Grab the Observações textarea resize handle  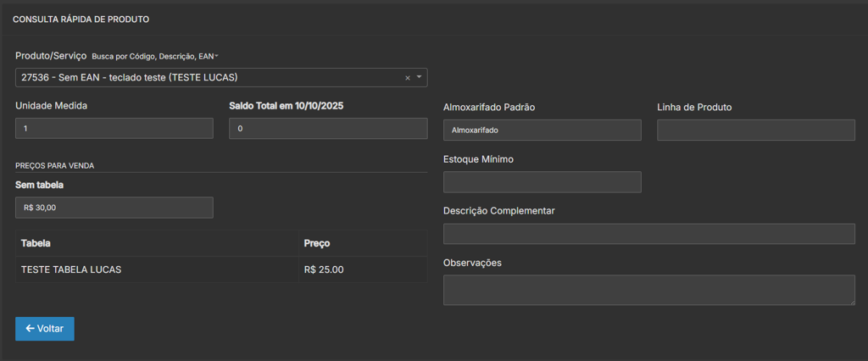pyautogui.click(x=850, y=301)
